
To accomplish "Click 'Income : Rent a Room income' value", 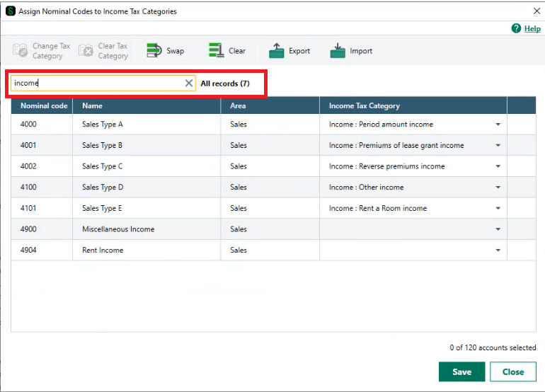I will pos(378,208).
